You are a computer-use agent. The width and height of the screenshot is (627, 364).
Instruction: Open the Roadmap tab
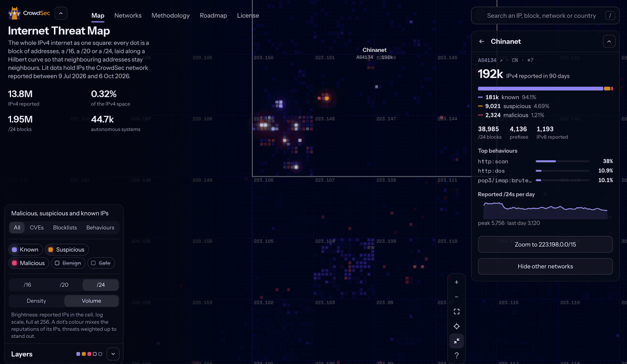click(213, 15)
